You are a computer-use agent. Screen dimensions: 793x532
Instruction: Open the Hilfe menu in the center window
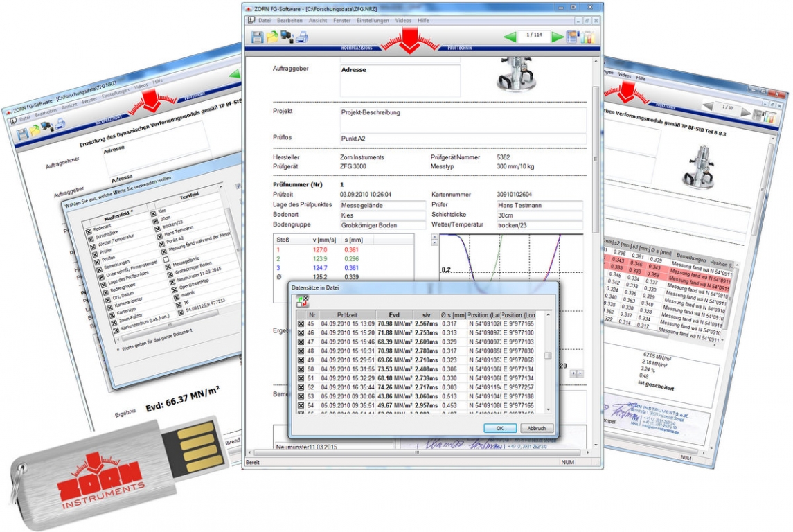pos(423,21)
